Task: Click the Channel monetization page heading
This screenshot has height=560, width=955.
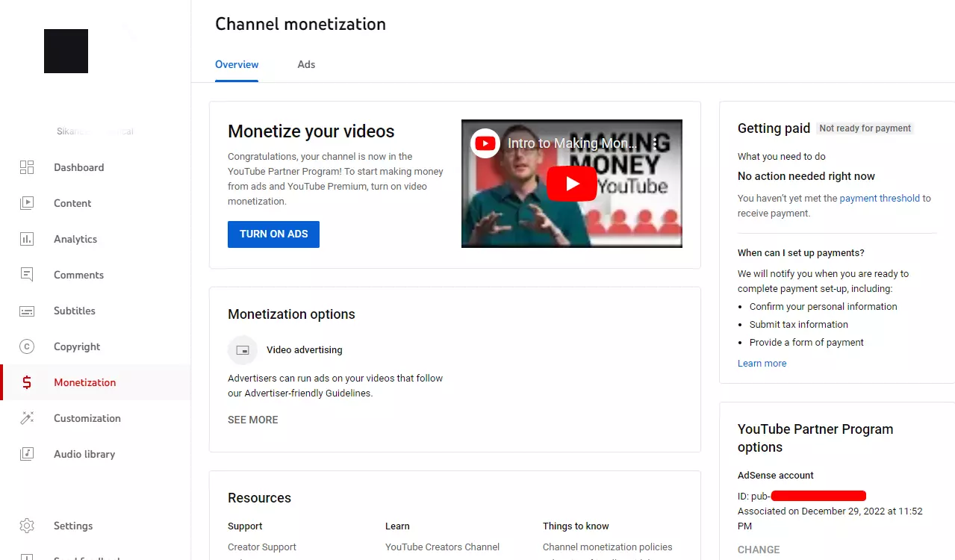Action: pos(300,24)
